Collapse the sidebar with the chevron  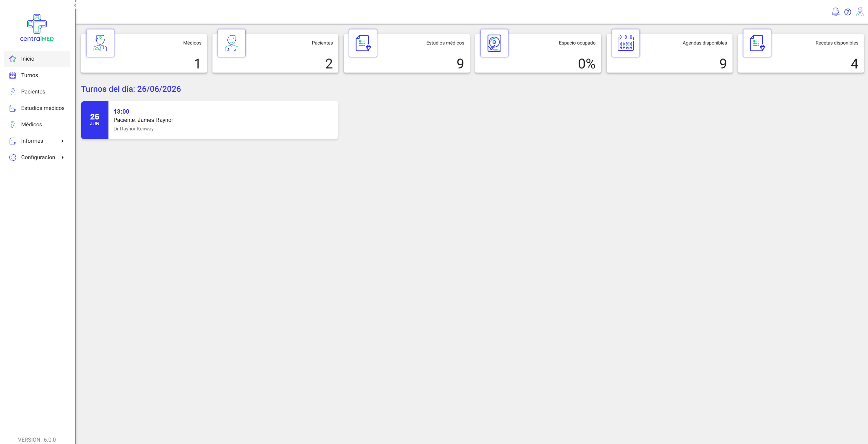[75, 5]
